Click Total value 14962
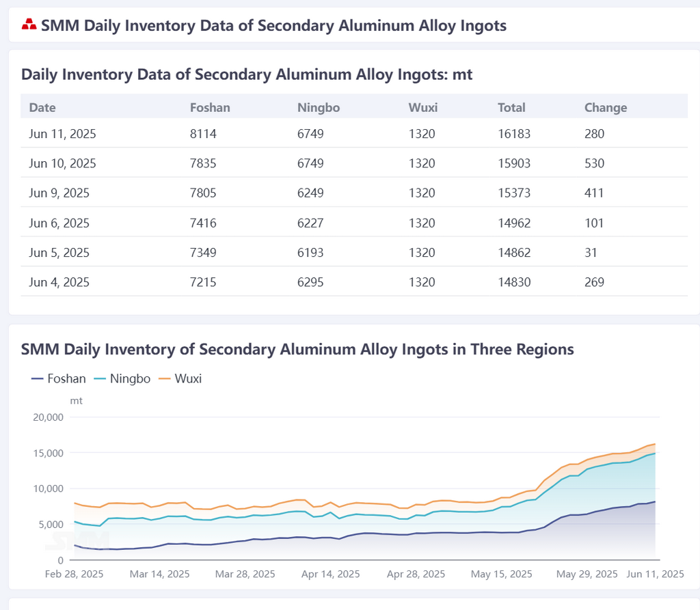Viewport: 700px width, 610px height. [514, 223]
